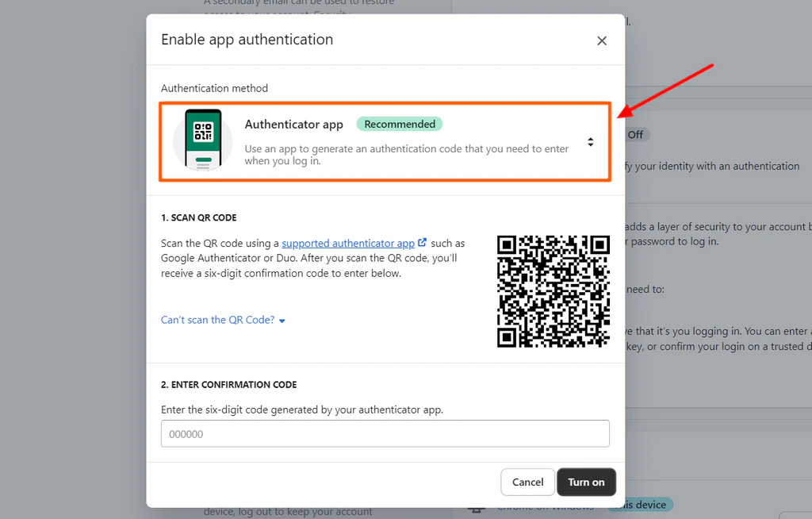Click the Authentication method label
The width and height of the screenshot is (812, 519).
tap(214, 88)
